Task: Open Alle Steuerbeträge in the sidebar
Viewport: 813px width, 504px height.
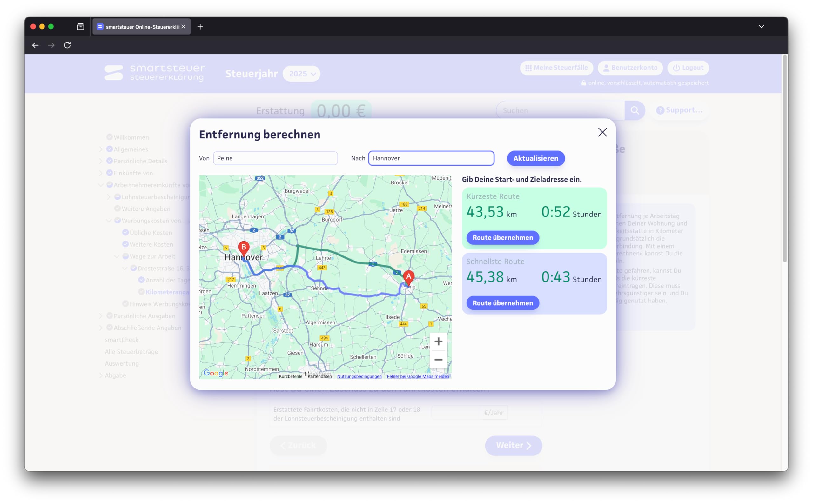Action: tap(131, 352)
